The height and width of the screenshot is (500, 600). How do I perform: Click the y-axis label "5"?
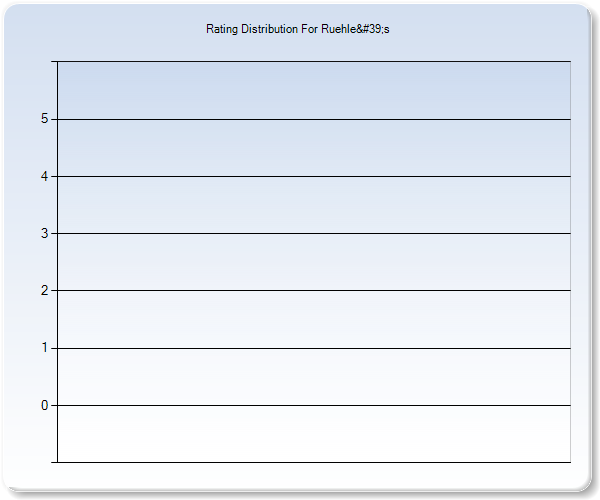[44, 119]
